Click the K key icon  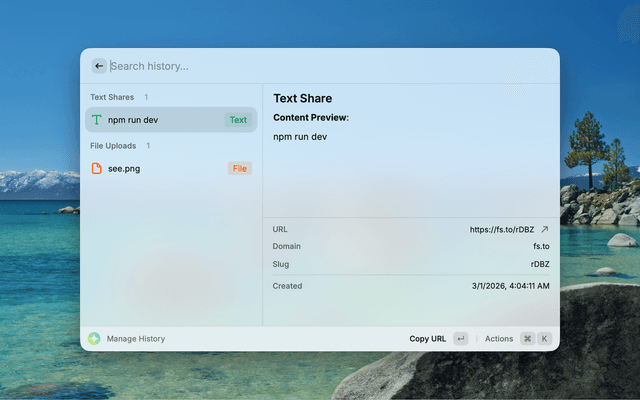coord(545,339)
